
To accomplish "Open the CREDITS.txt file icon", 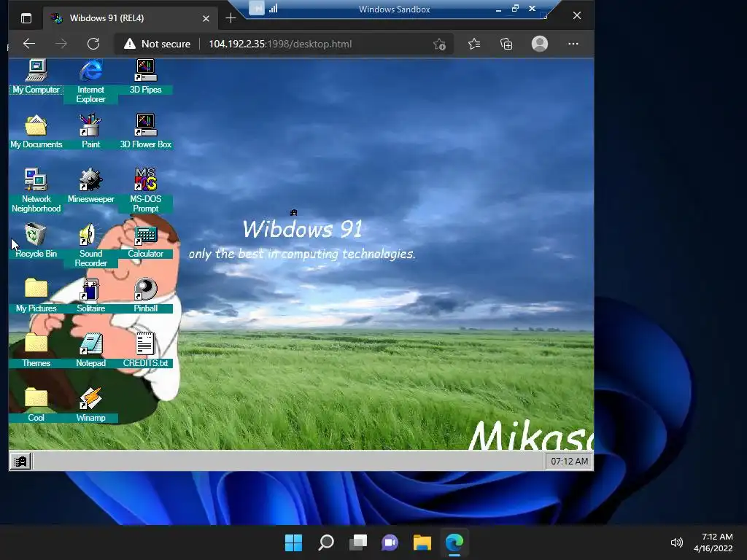I will 145,350.
